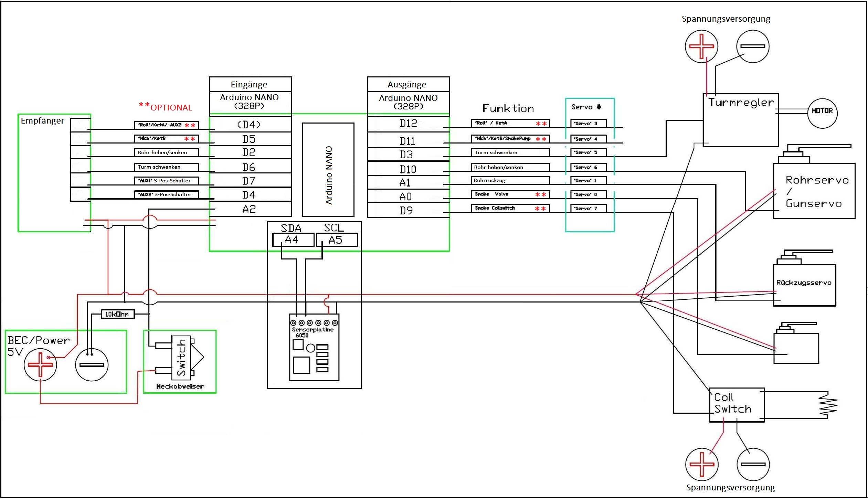Click the SDA A4 pin box
Screen dimensions: 868x499
[x=293, y=240]
